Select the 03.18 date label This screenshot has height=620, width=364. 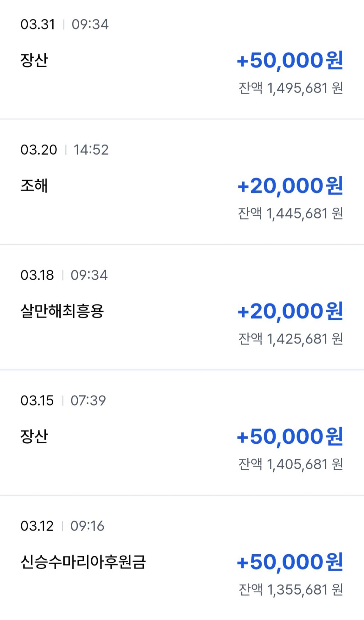point(37,275)
